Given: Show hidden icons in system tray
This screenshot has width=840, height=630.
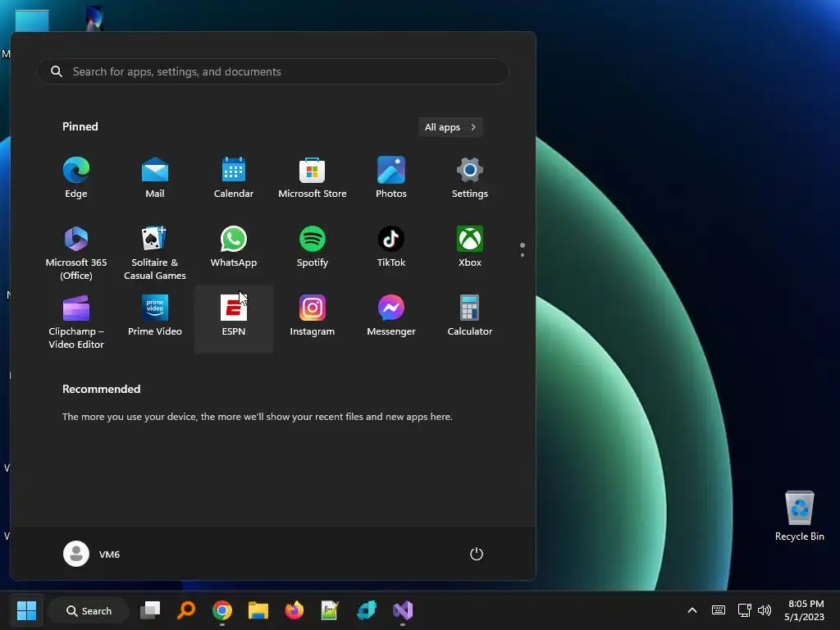Looking at the screenshot, I should click(x=692, y=610).
